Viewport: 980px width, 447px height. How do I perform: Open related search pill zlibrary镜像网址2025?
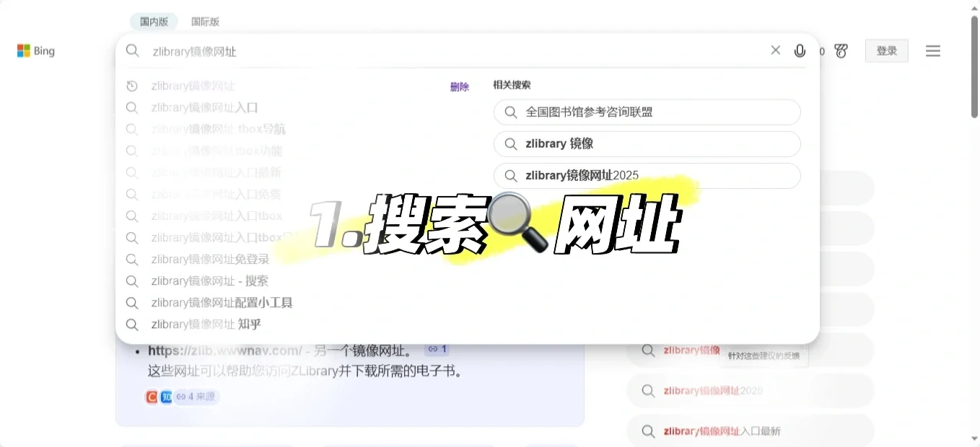647,175
